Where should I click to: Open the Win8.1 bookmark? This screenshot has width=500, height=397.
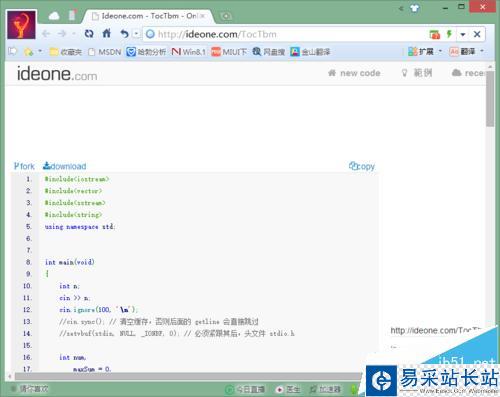click(188, 52)
